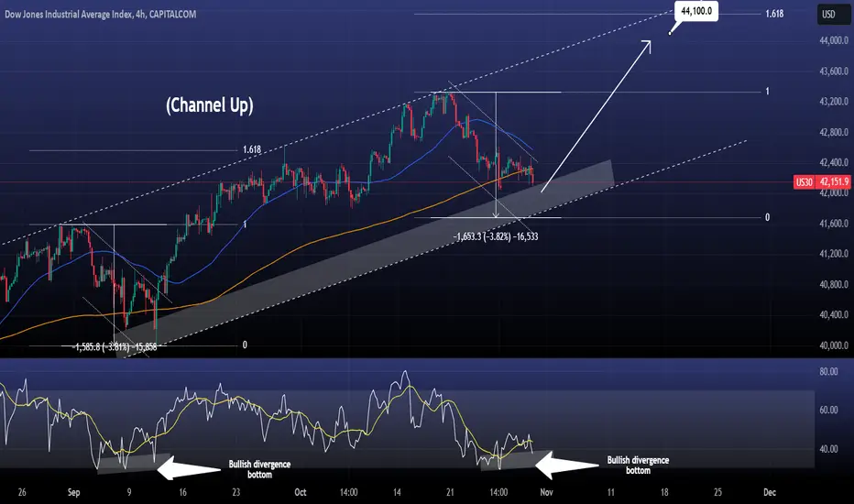Click the 26 date on time axis
The height and width of the screenshot is (504, 854).
point(22,492)
